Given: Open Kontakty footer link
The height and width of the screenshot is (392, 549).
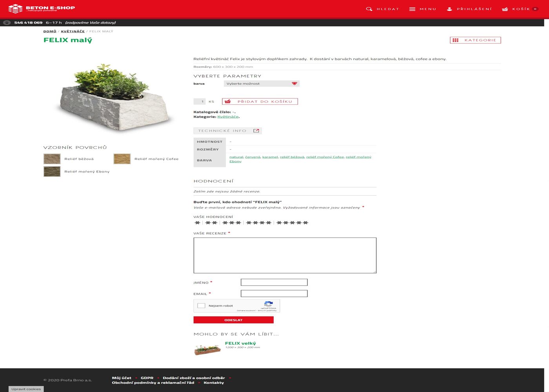Looking at the screenshot, I should 214,383.
